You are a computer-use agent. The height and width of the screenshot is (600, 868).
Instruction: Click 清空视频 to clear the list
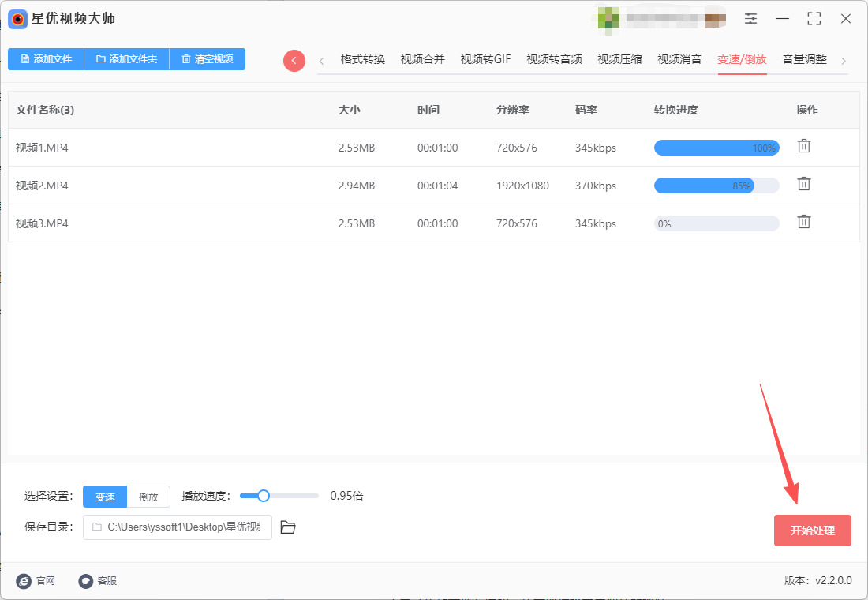(x=207, y=59)
